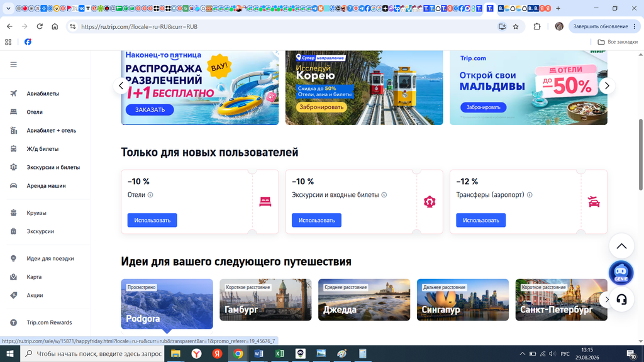The image size is (644, 362).
Task: Go to browser home page
Action: coord(55,26)
